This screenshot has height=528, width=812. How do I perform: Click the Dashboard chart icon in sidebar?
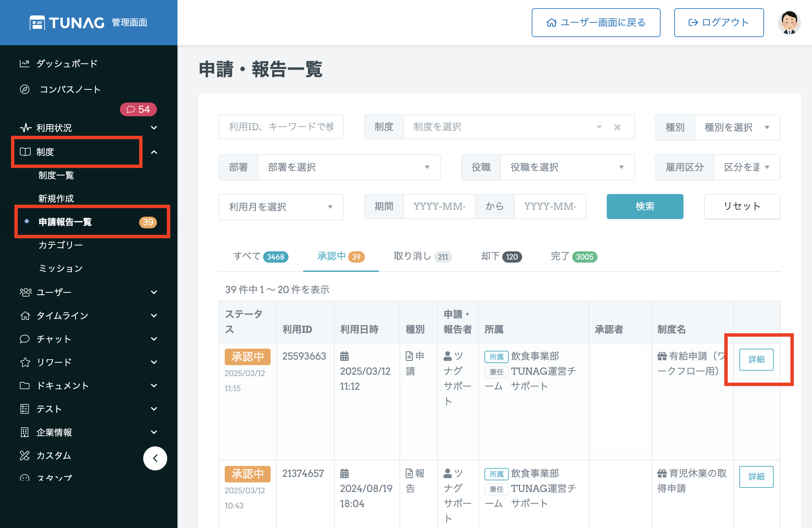(x=25, y=63)
